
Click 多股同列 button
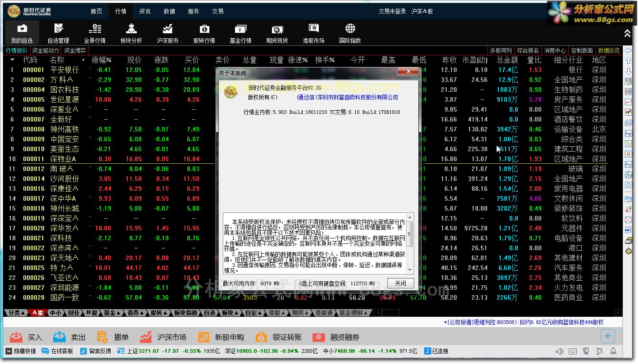click(501, 50)
